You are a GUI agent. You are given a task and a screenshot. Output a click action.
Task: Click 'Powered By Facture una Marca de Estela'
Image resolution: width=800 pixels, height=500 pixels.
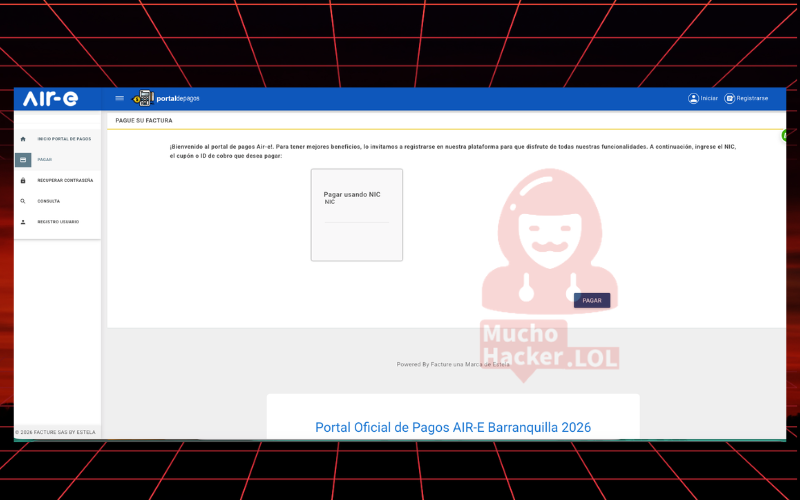coord(453,364)
